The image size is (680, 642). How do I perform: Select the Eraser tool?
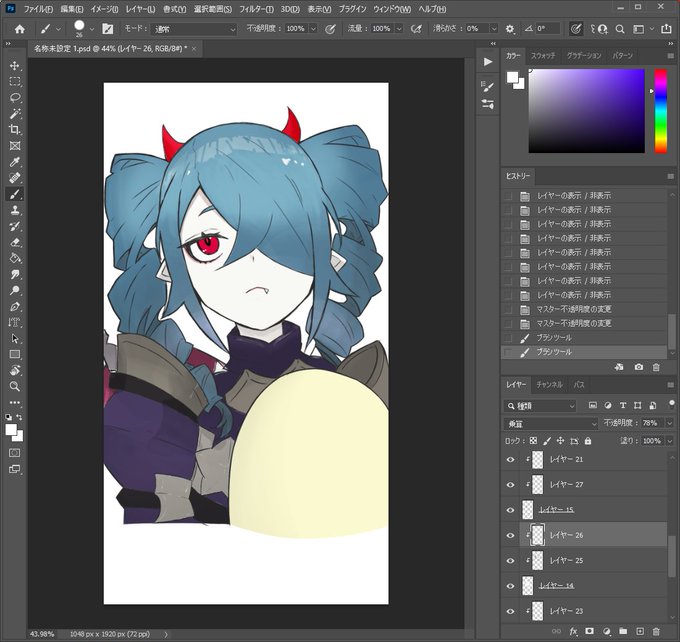coord(15,242)
